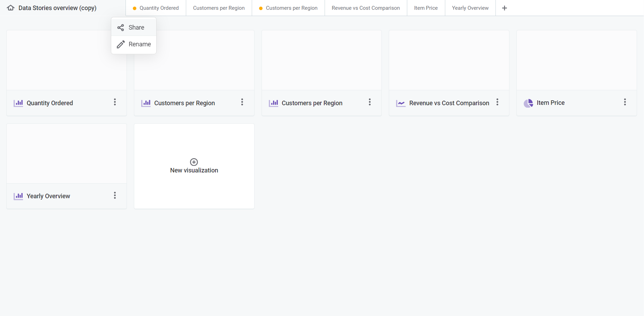
Task: Click the plus circle icon for new visualization
Action: 194,162
